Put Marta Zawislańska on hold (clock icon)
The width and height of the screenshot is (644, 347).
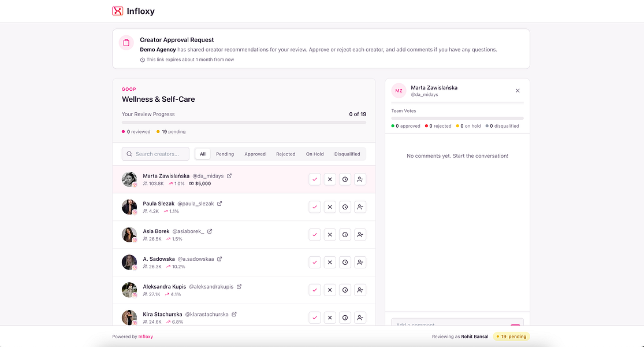click(x=345, y=179)
